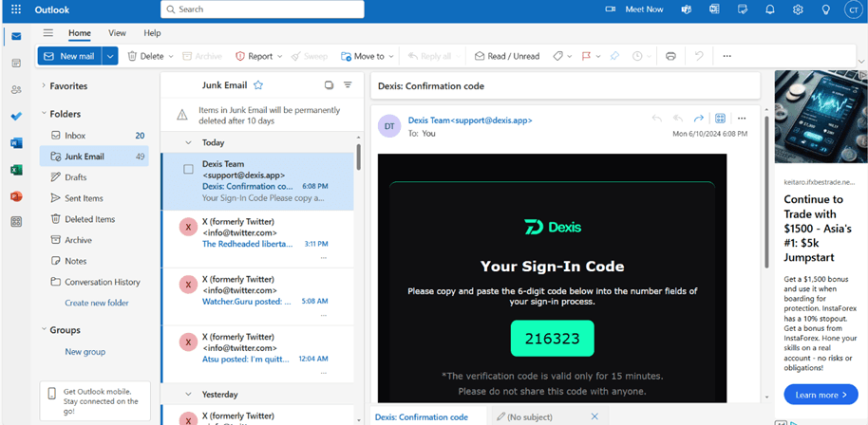Forward the Dexis email using arrow icon

coord(699,119)
